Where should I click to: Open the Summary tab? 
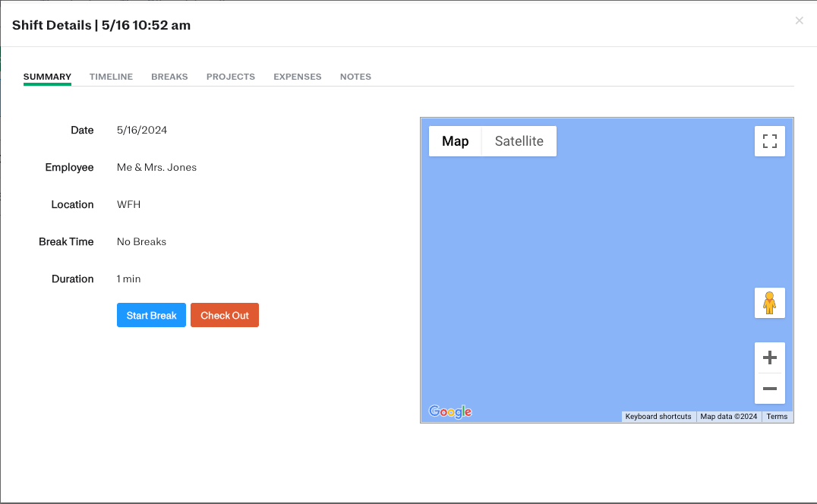coord(47,77)
